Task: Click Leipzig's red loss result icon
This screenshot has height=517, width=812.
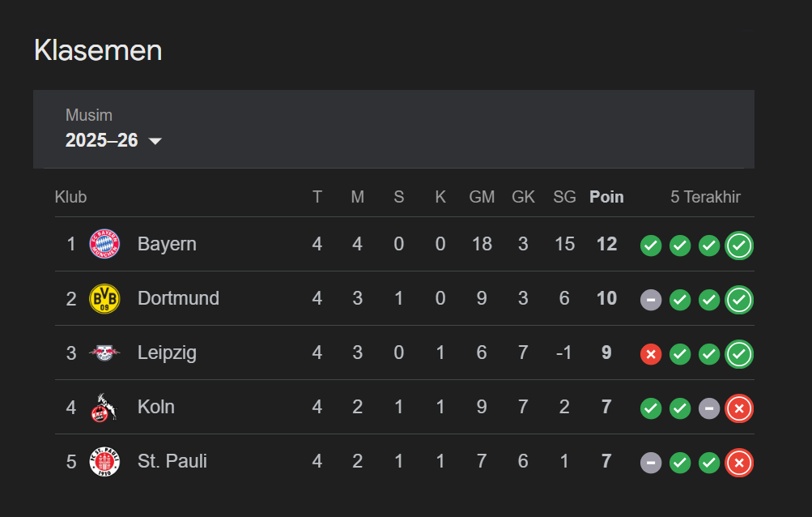Action: (651, 354)
